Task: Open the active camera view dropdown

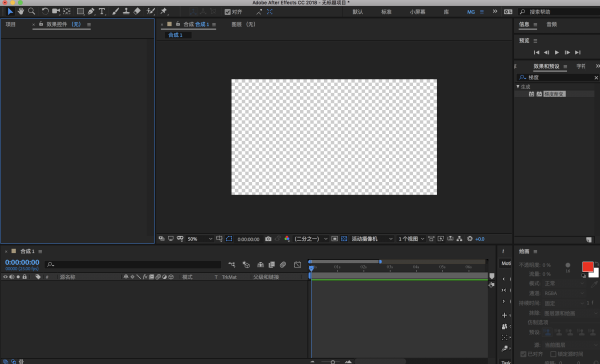Action: tap(372, 239)
